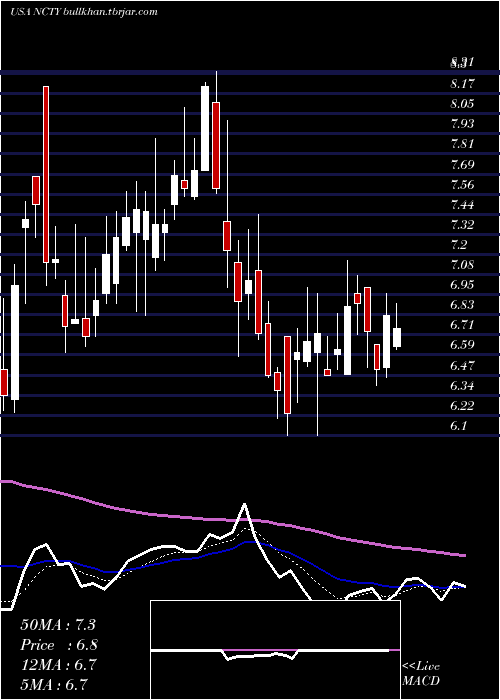The height and width of the screenshot is (700, 500).
Task: Click the 6.47 price level
Action: 462,366
